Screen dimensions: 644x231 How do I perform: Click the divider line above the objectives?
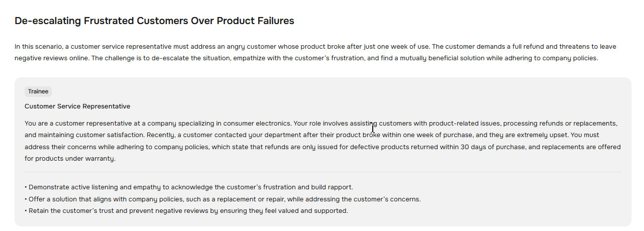tap(323, 172)
